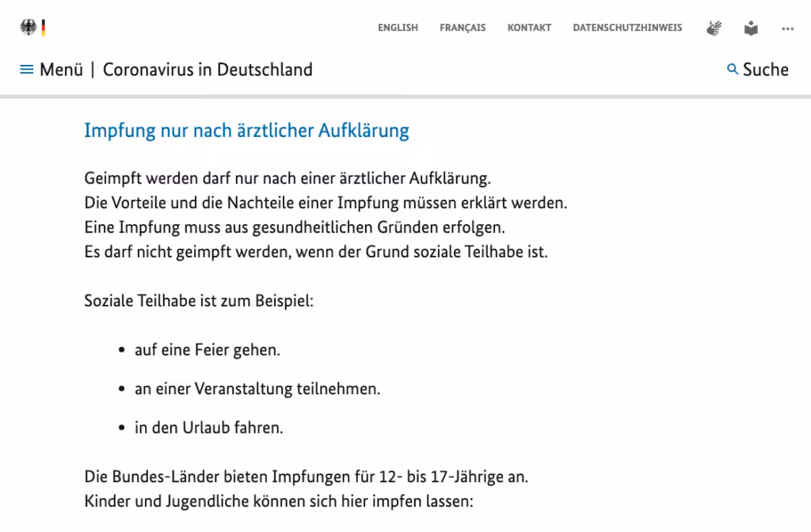Open the Suche search label
The width and height of the screenshot is (811, 532).
(x=765, y=70)
